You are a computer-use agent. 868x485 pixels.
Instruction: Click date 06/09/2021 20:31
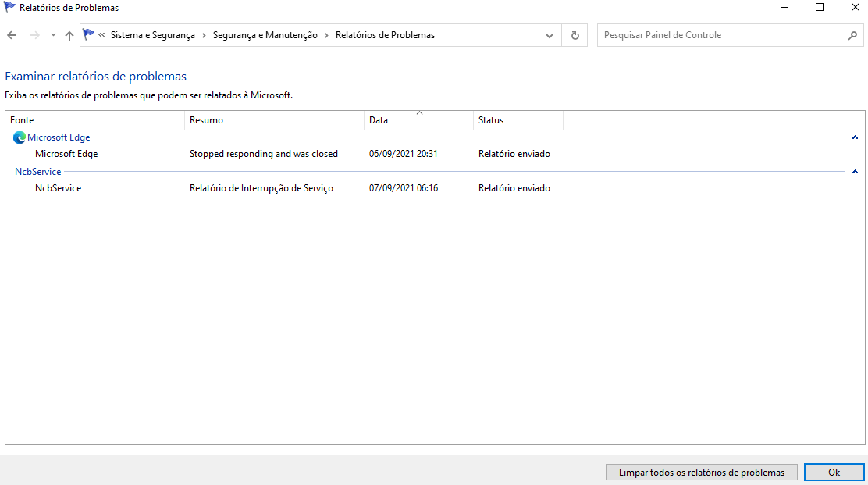point(403,154)
